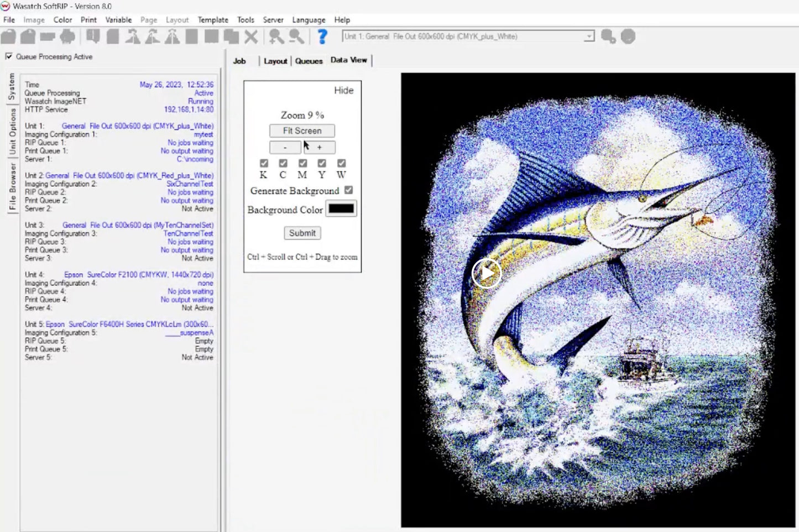Image resolution: width=799 pixels, height=532 pixels.
Task: Open the Unit Options side tab
Action: pos(12,132)
